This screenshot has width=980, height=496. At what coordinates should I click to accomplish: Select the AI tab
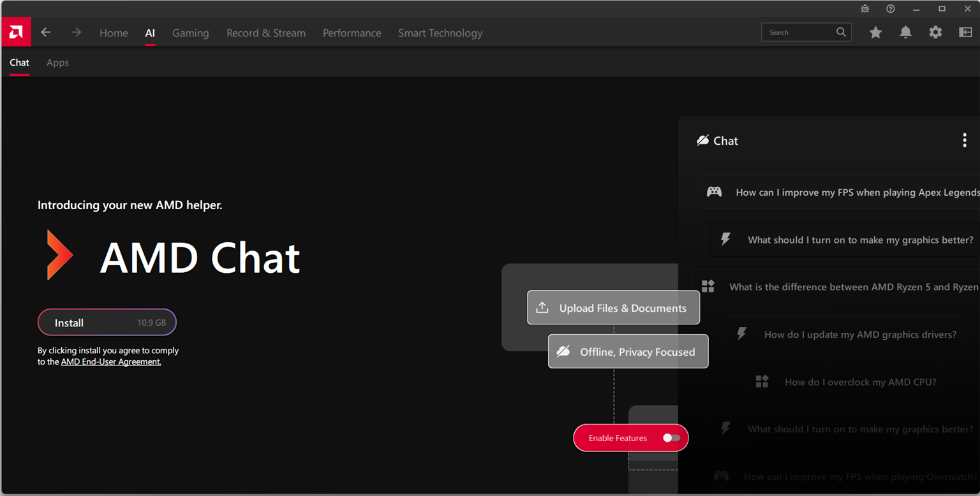click(x=150, y=33)
